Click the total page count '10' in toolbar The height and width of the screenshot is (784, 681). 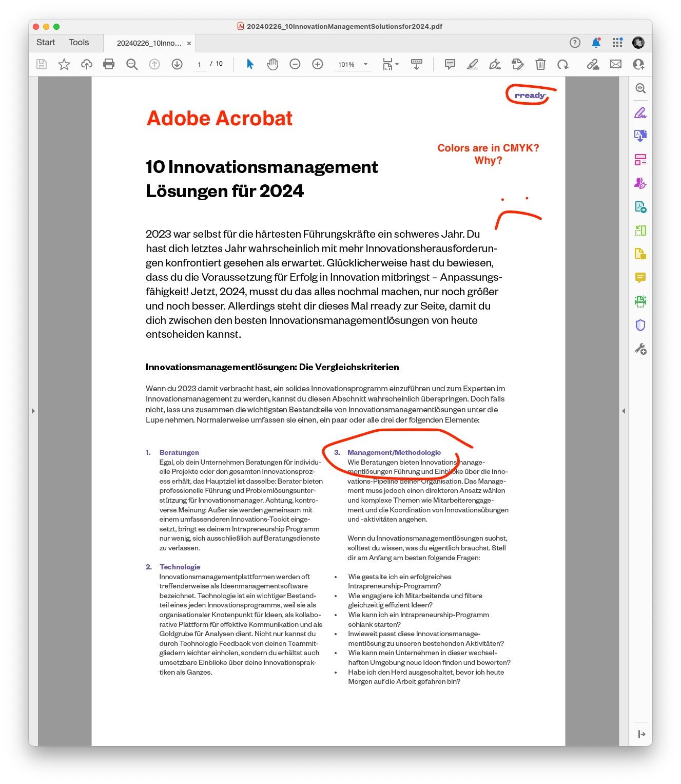(x=219, y=64)
